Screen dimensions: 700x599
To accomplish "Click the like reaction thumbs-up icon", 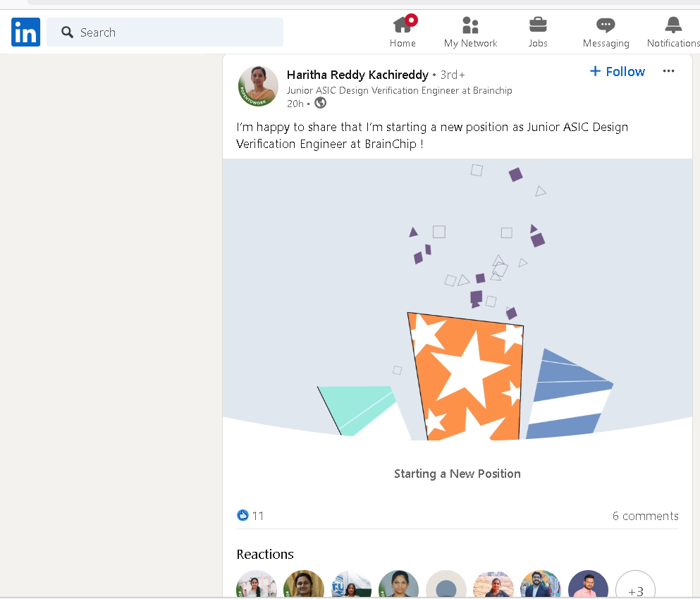I will [x=242, y=516].
